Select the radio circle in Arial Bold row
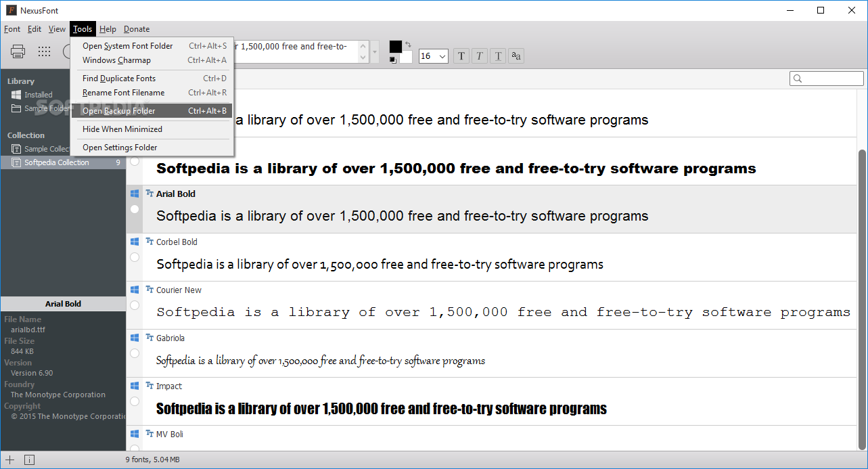This screenshot has height=469, width=868. click(135, 209)
